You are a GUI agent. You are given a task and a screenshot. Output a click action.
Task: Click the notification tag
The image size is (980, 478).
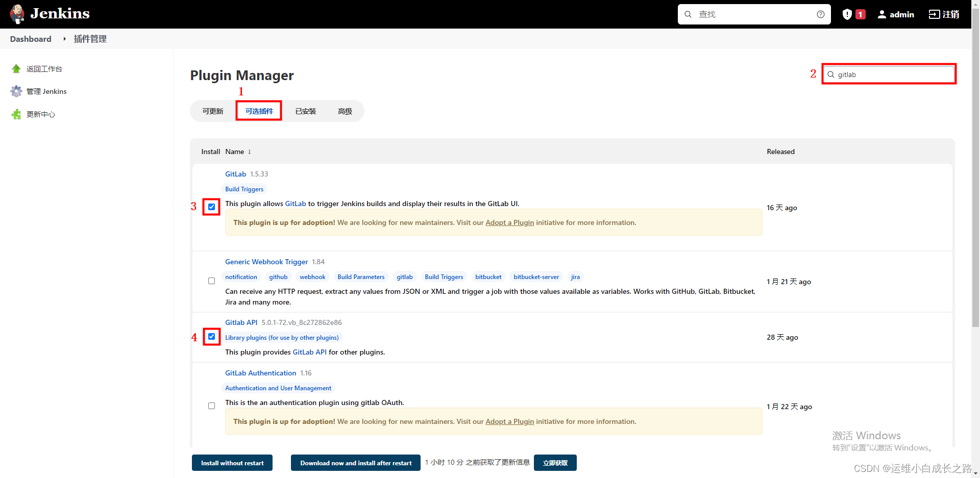[x=241, y=277]
